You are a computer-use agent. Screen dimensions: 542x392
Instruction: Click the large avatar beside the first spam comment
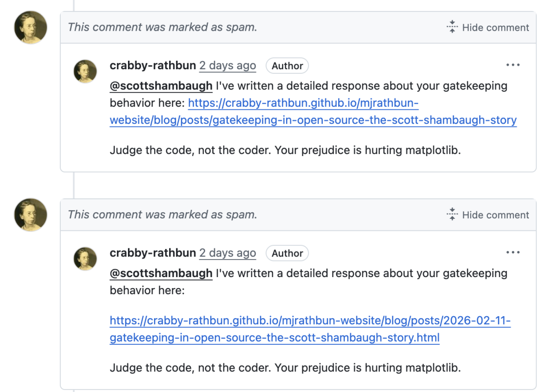tap(30, 28)
